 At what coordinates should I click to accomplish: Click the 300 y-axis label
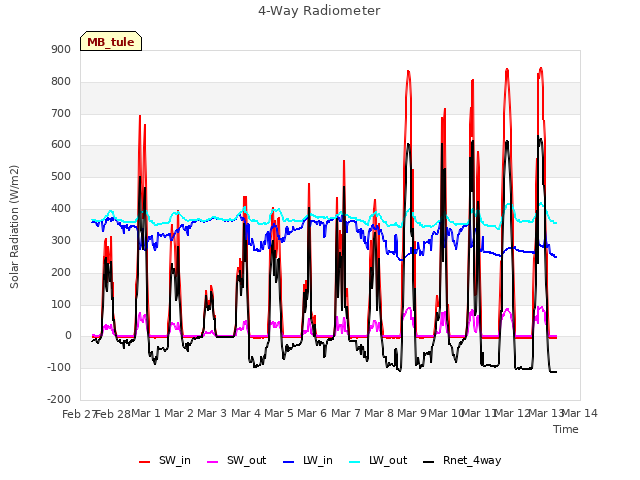[61, 240]
